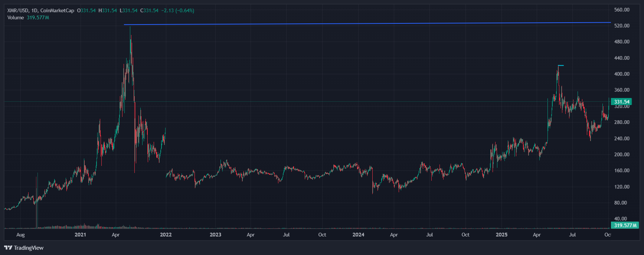The image size is (644, 255).
Task: Select the short cyan line at 2025 peak
Action: (x=560, y=65)
